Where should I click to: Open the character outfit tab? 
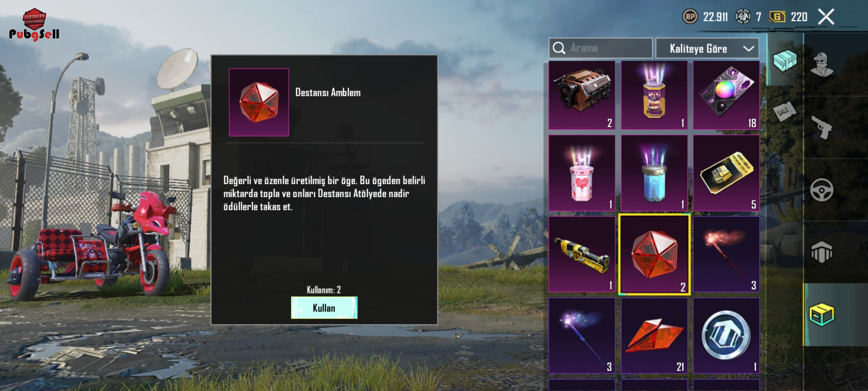pos(822,64)
